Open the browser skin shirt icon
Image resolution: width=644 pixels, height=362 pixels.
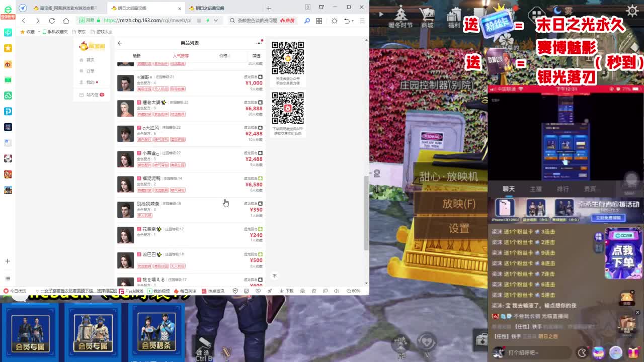(x=321, y=7)
